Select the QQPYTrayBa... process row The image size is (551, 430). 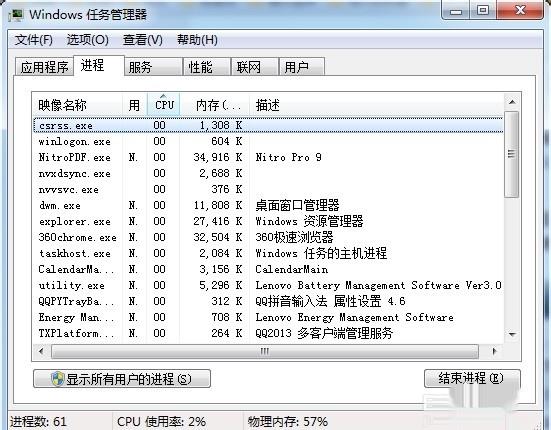[268, 301]
